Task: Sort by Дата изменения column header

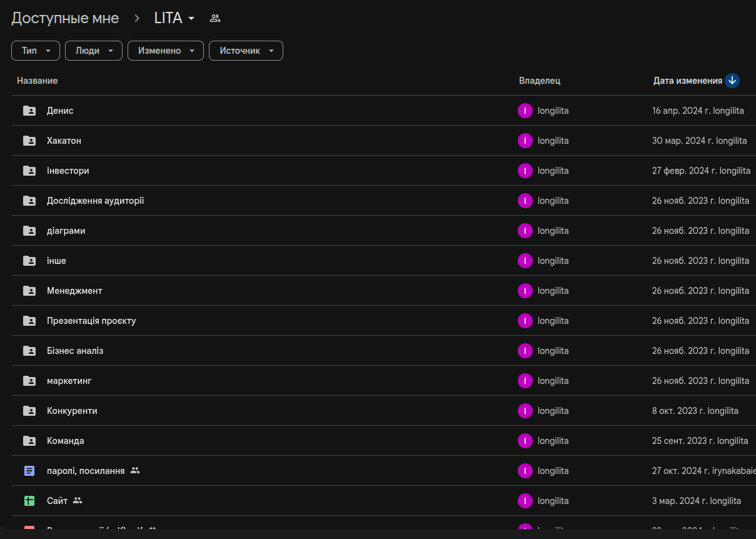Action: tap(687, 81)
